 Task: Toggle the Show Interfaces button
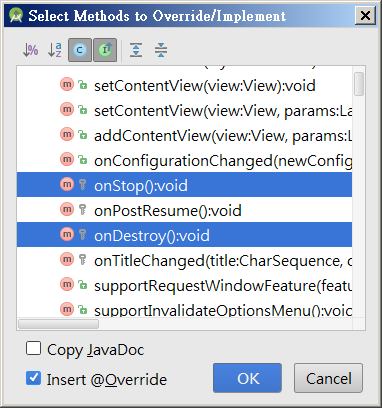coord(105,50)
